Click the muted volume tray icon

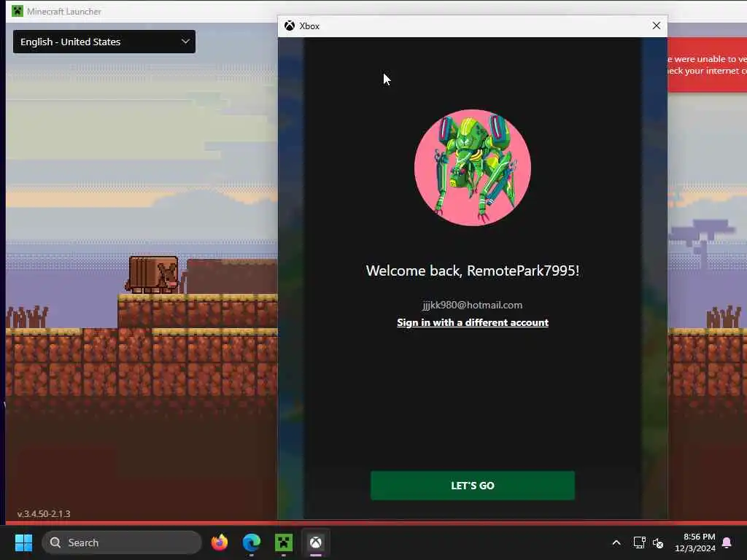658,542
